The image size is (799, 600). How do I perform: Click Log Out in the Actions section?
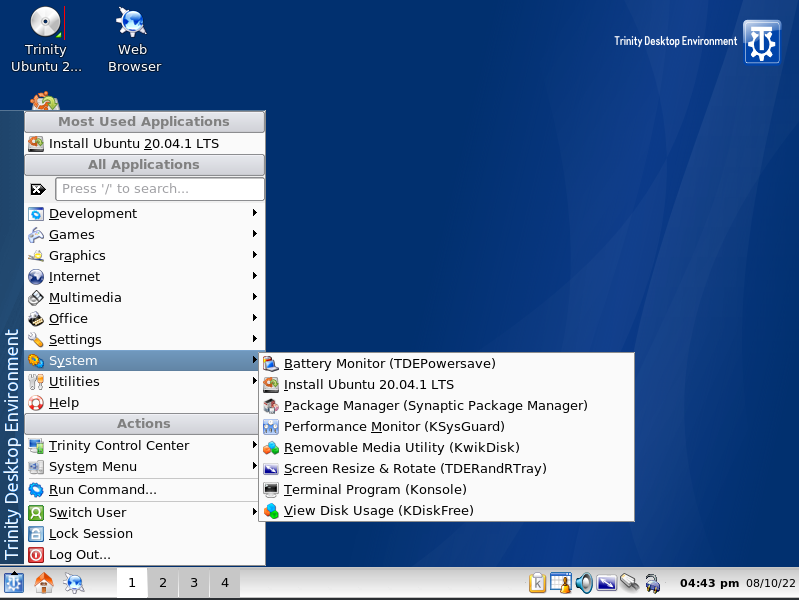point(80,555)
